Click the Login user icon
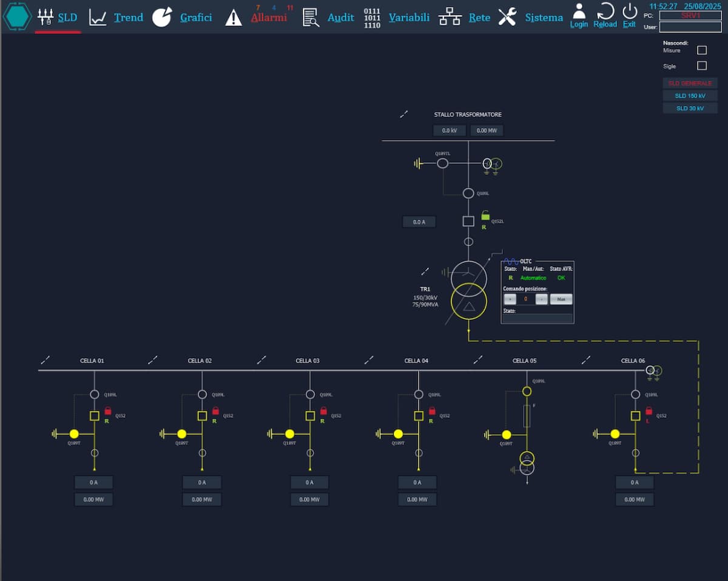Viewport: 728px width, 581px height. coord(579,11)
